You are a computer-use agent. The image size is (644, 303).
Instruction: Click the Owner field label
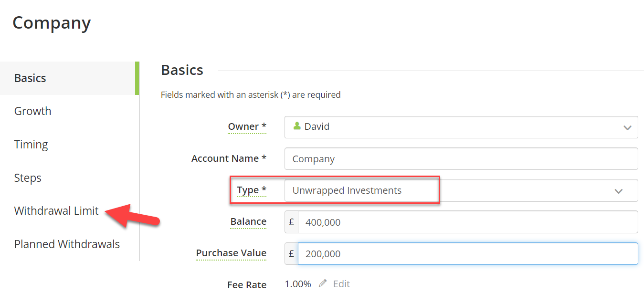click(247, 126)
